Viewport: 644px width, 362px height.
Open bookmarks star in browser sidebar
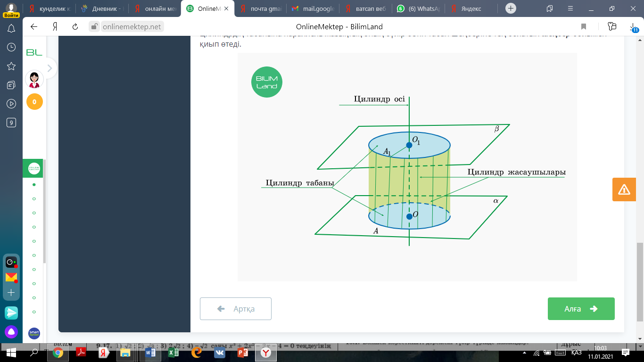[x=11, y=66]
